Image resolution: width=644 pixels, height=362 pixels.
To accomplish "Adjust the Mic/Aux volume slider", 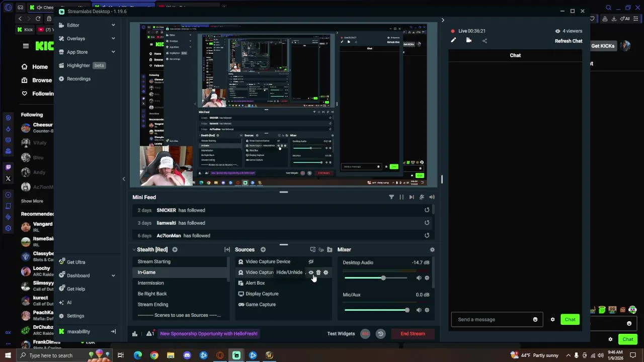I will point(377,310).
